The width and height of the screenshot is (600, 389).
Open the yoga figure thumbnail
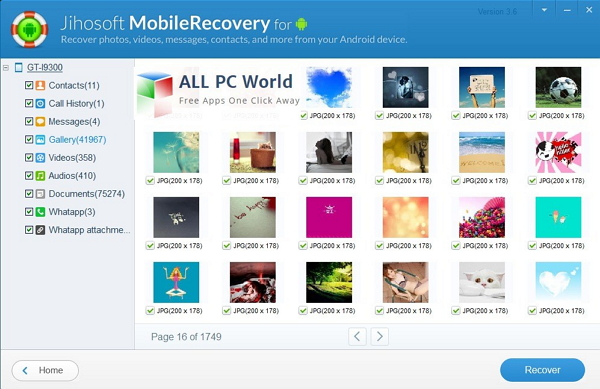coord(176,282)
